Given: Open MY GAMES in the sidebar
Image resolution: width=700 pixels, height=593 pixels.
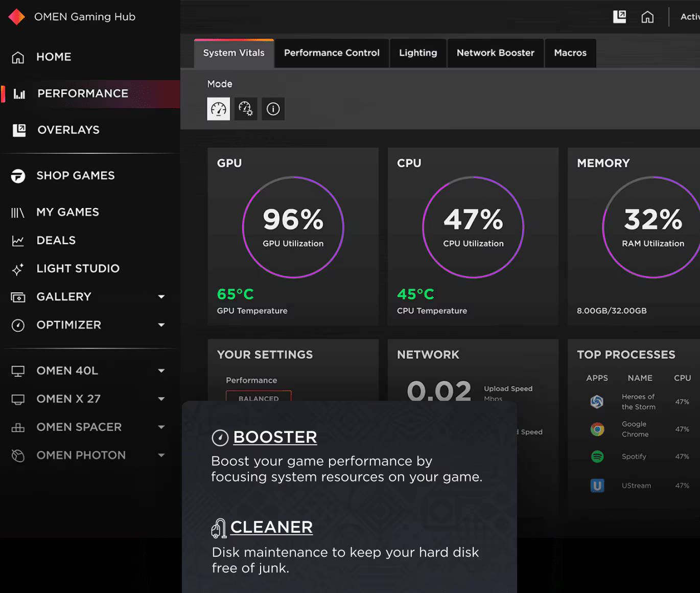Looking at the screenshot, I should [x=67, y=213].
